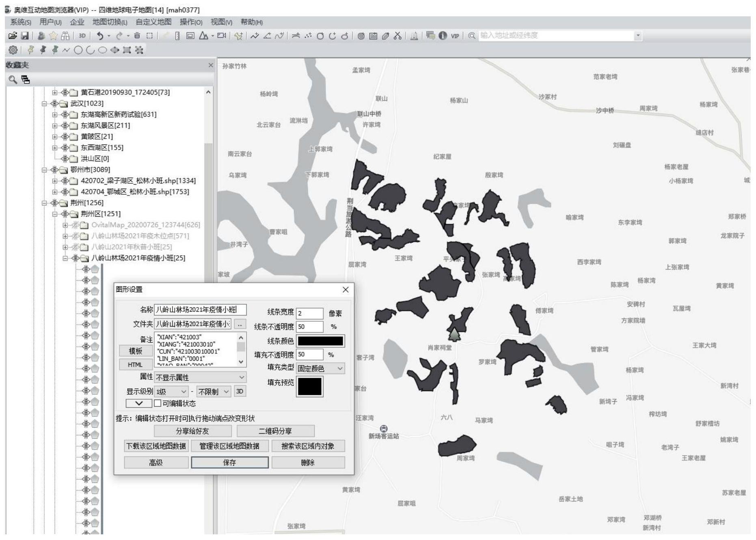Click the 3D view toolbar icon
This screenshot has height=540, width=756.
click(82, 36)
